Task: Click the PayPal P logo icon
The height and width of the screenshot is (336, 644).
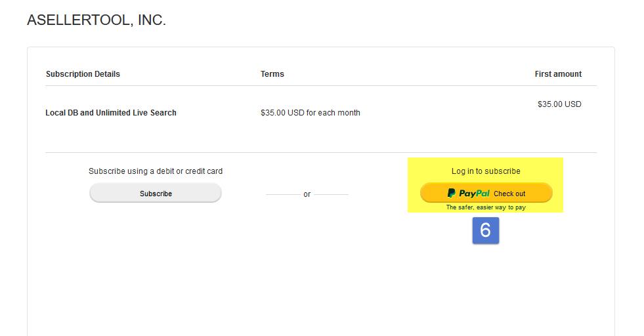Action: pos(452,193)
